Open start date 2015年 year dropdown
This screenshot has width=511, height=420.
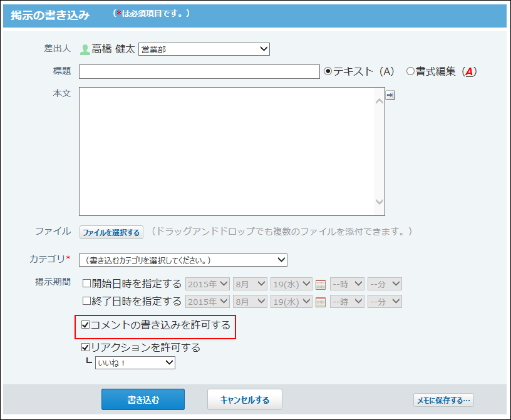pyautogui.click(x=208, y=284)
